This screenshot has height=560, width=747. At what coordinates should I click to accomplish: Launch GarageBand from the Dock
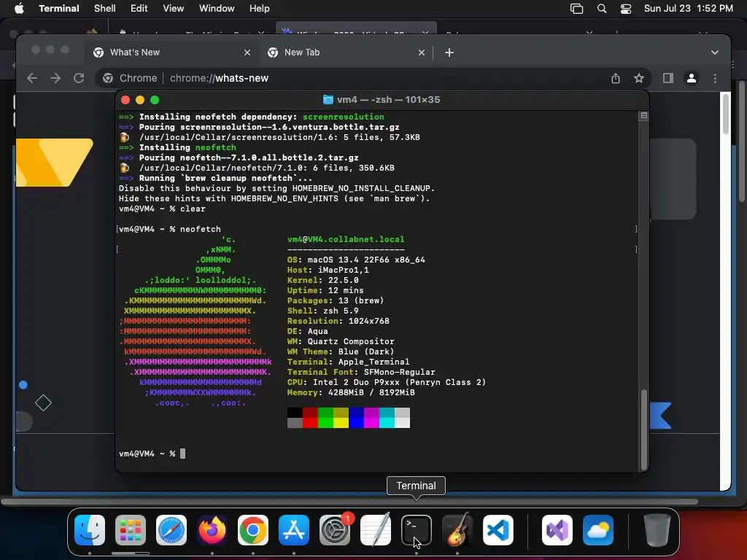pyautogui.click(x=457, y=530)
